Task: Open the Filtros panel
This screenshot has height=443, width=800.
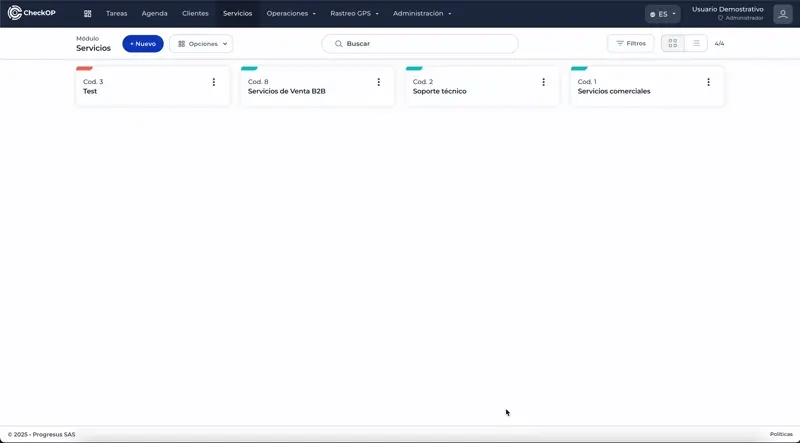Action: pyautogui.click(x=631, y=44)
